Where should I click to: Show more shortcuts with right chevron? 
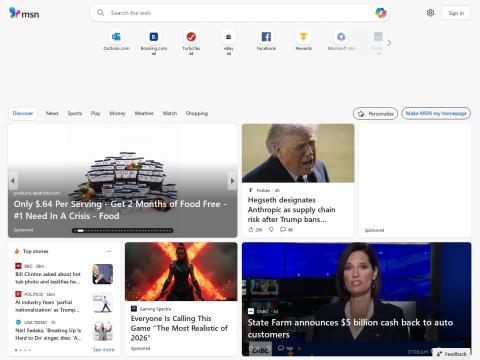389,43
